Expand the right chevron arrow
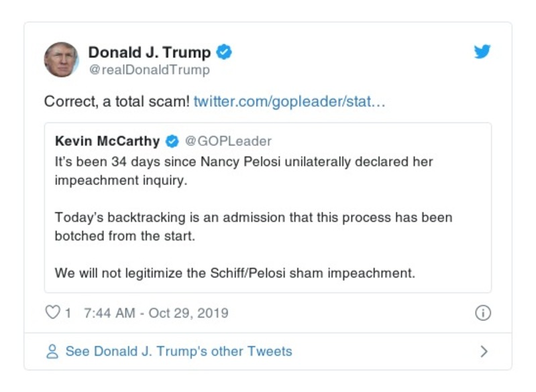 tap(484, 352)
